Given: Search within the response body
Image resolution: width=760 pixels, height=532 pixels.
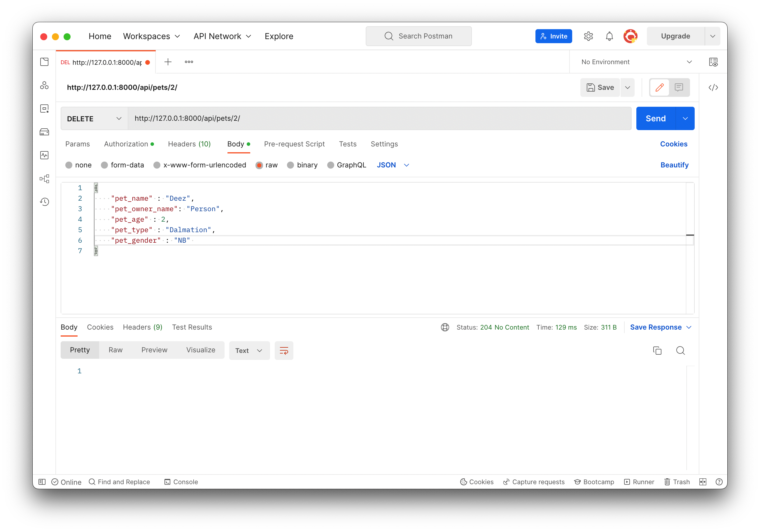Looking at the screenshot, I should (681, 350).
